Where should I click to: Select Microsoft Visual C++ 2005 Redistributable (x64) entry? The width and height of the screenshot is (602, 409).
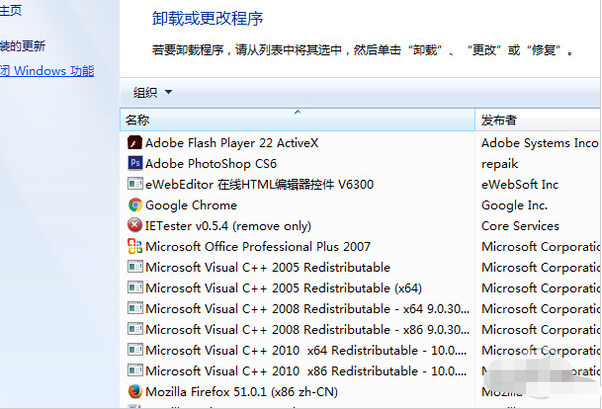(283, 288)
